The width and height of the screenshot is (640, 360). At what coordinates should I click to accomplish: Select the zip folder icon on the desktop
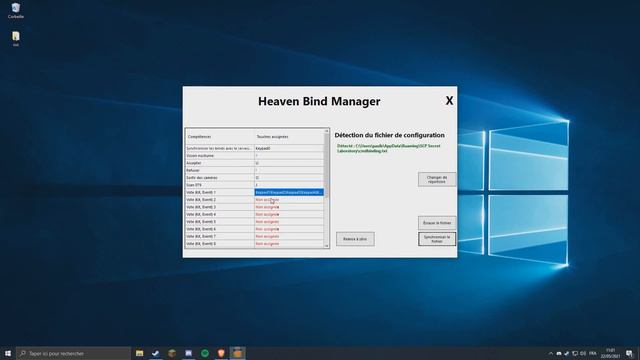point(16,38)
